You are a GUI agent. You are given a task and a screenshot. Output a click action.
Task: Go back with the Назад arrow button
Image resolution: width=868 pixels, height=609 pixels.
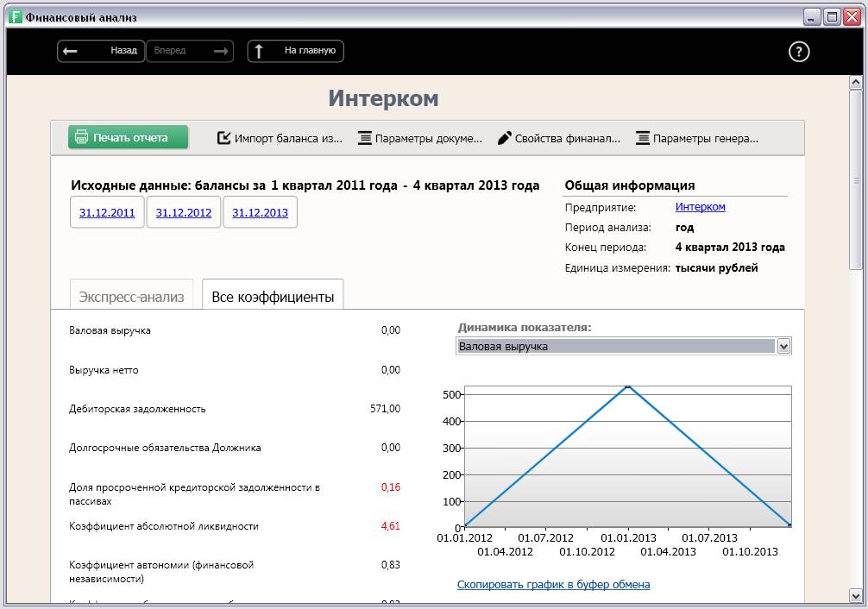coord(101,51)
